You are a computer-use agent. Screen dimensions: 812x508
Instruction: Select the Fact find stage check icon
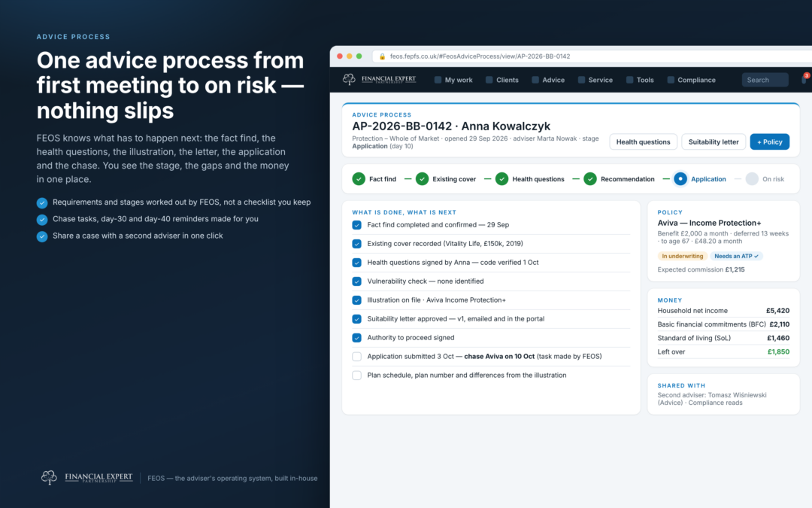click(x=359, y=179)
